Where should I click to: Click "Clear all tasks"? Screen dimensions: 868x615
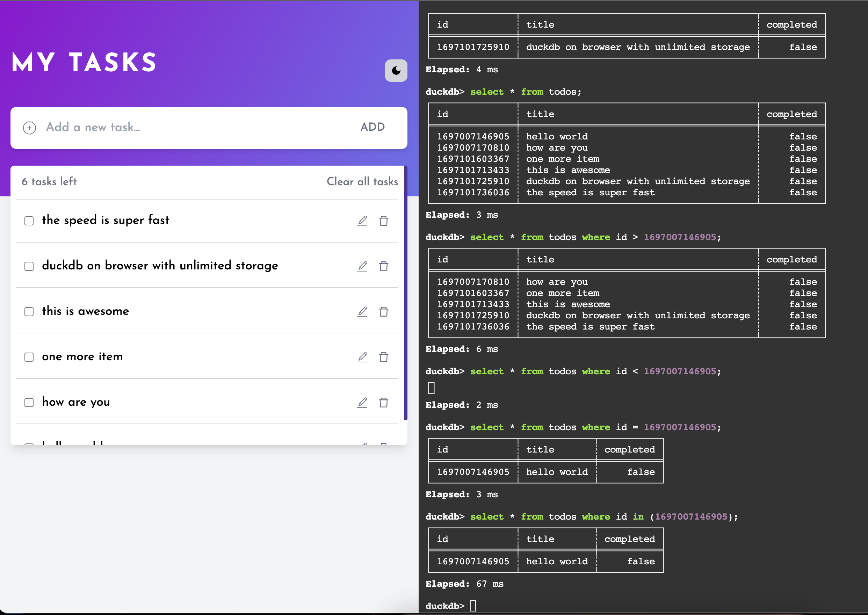click(x=362, y=182)
